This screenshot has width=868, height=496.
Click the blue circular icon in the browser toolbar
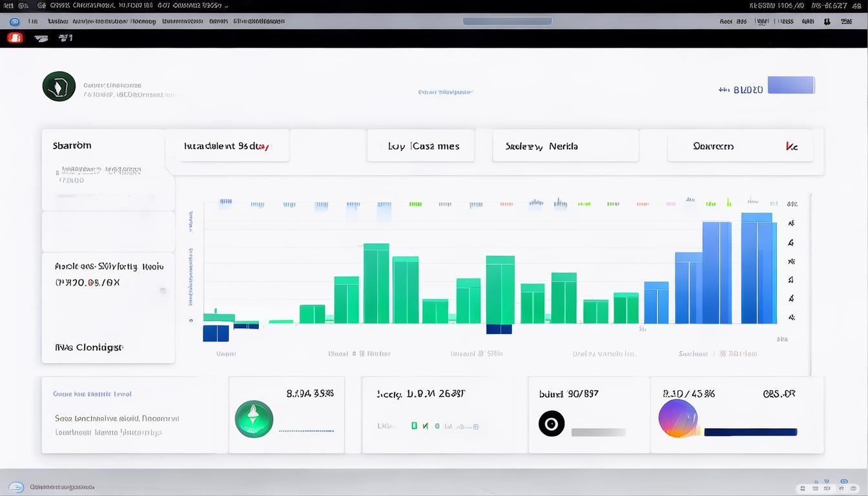(14, 21)
